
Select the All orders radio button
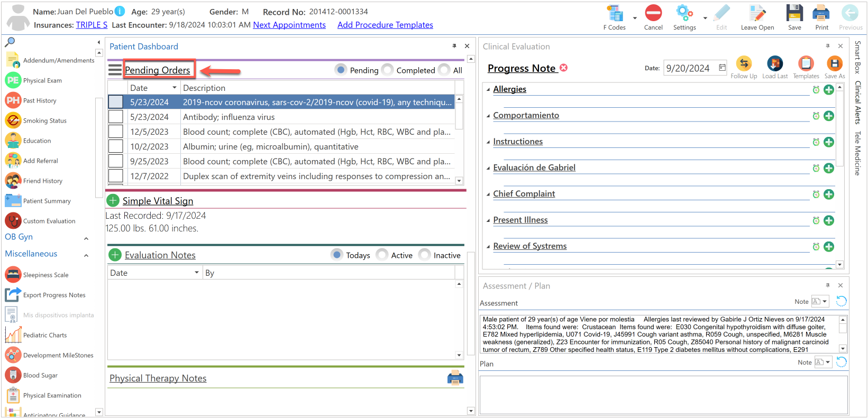click(444, 70)
